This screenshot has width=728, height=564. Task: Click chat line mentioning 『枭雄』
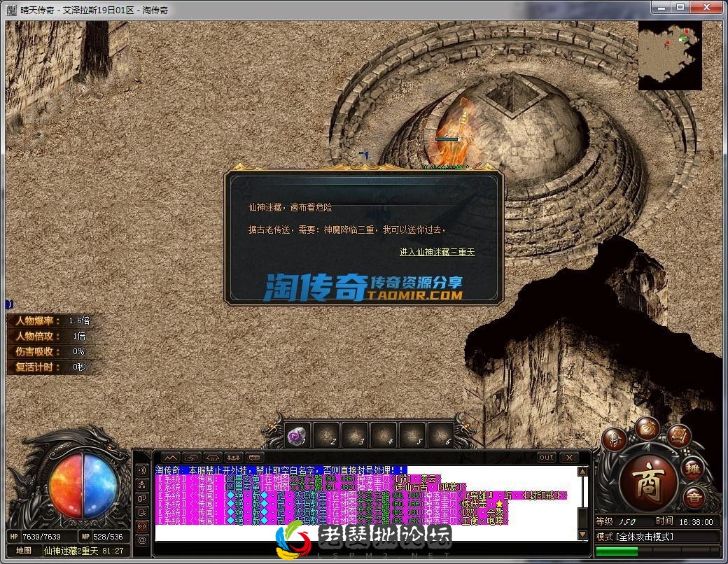[361, 495]
